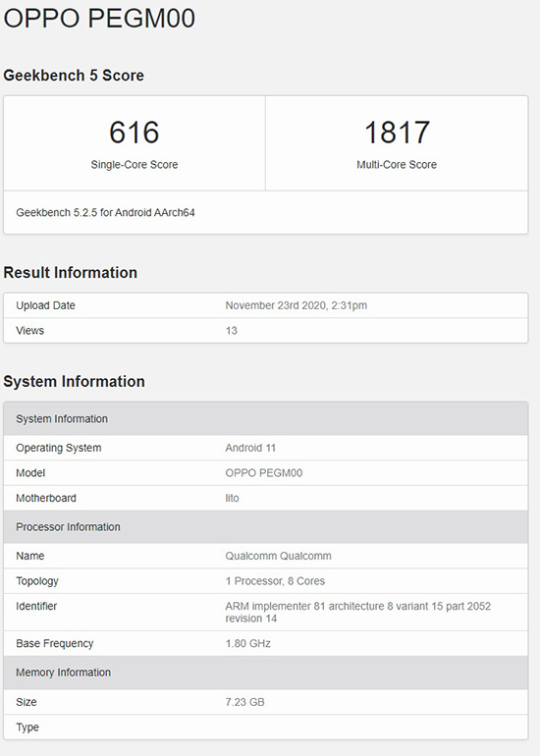The image size is (540, 756).
Task: Select the ARM implementer identifier text
Action: (357, 612)
